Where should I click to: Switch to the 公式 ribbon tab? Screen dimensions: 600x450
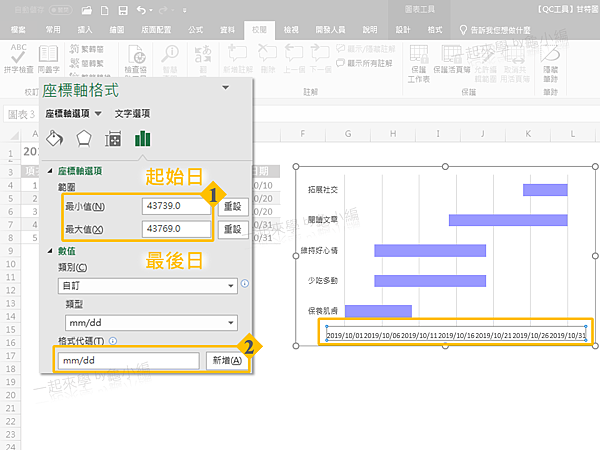click(196, 29)
